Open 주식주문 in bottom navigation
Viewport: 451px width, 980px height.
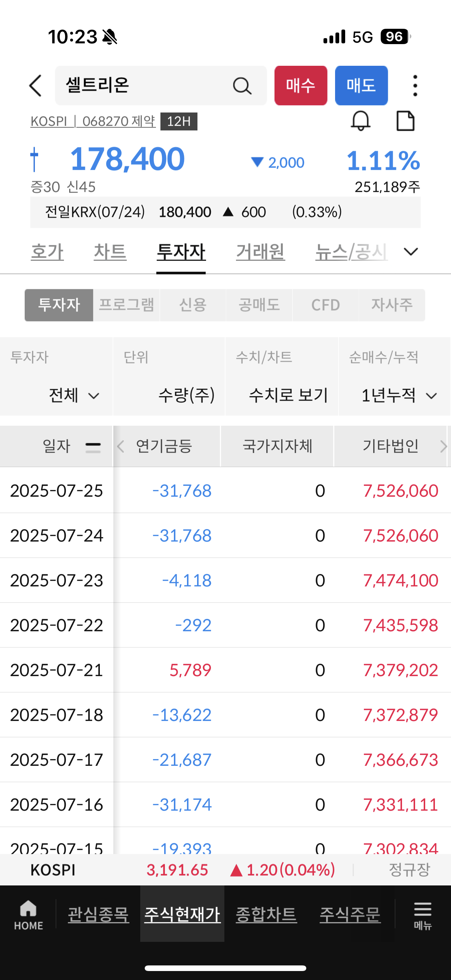(350, 915)
